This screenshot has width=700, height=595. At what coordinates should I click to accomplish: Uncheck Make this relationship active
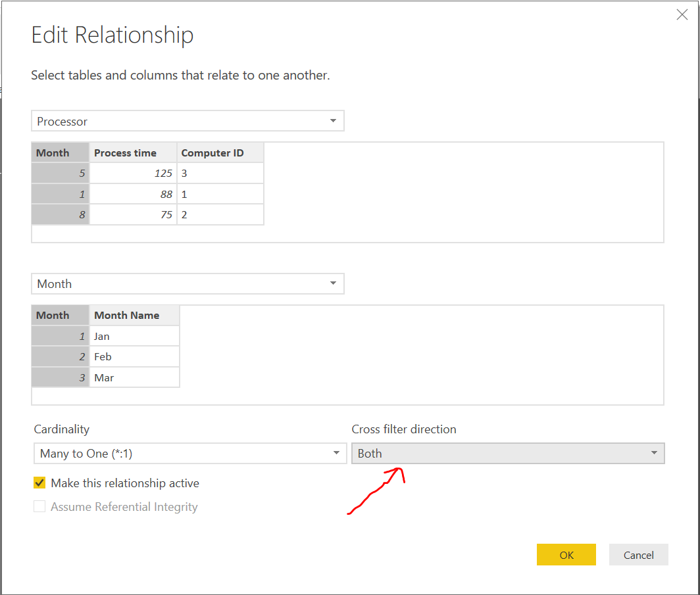coord(39,483)
